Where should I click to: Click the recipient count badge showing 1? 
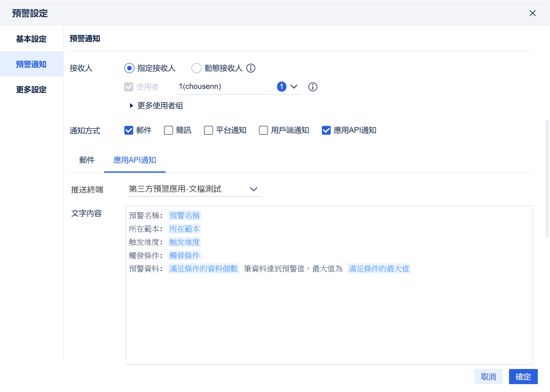point(282,87)
